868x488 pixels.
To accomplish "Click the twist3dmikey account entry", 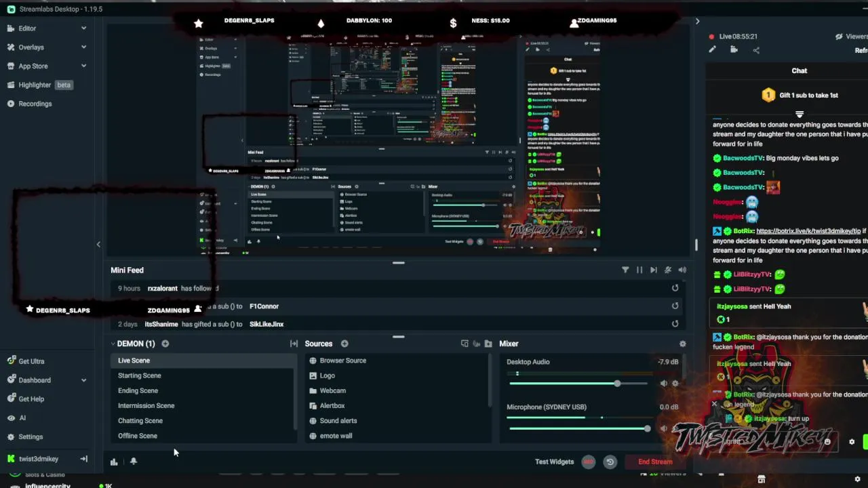I will point(38,459).
